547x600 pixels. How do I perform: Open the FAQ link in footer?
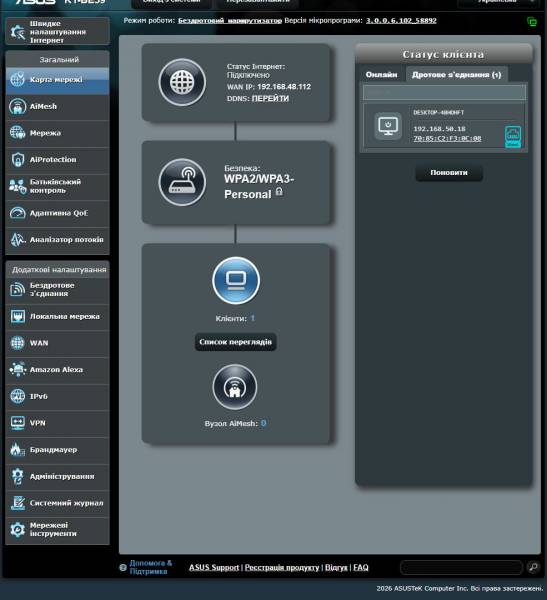(x=361, y=567)
